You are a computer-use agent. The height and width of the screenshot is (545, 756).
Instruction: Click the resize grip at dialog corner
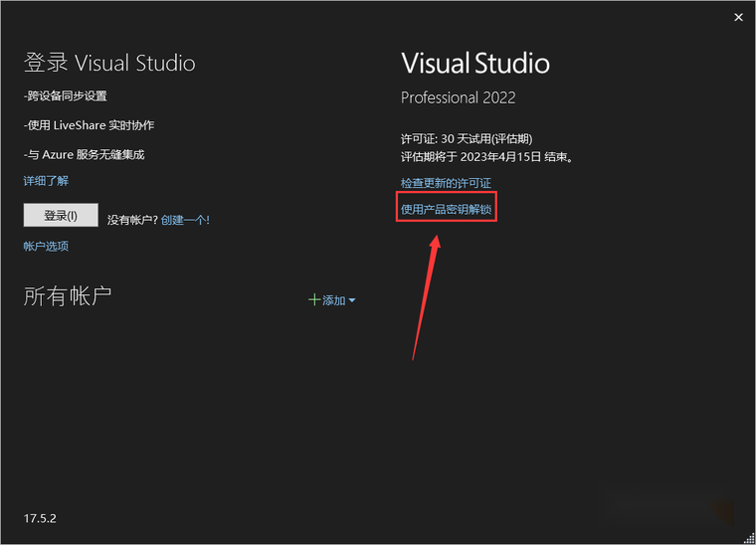coord(750,539)
